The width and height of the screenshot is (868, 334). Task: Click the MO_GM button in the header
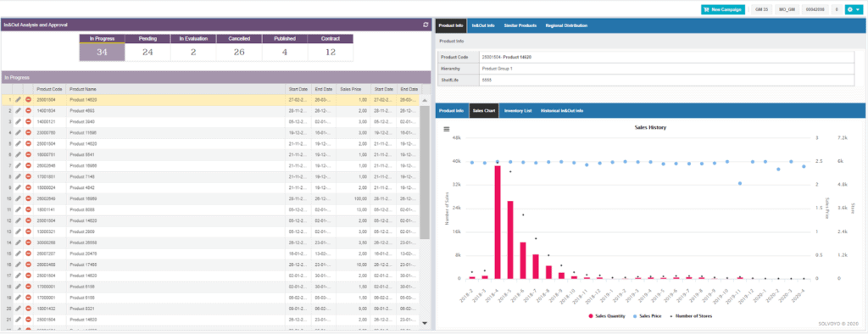(787, 9)
